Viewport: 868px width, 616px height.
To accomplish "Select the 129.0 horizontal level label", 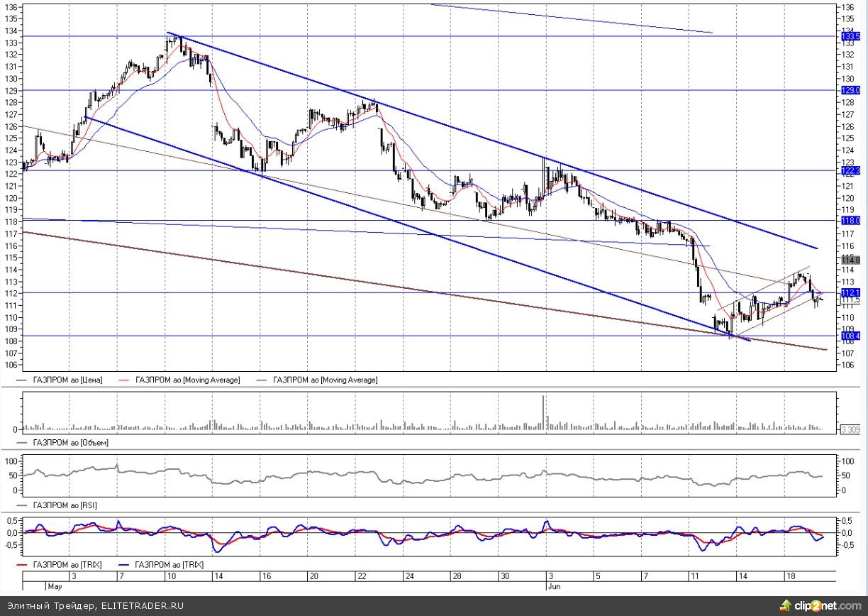I will point(850,91).
